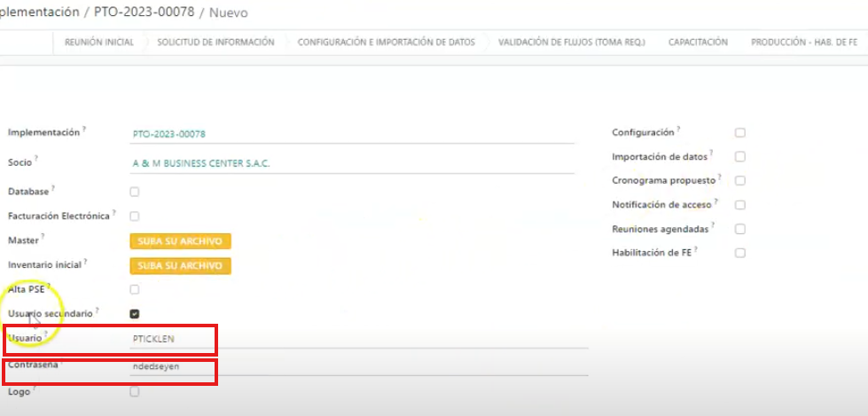Set stage to Producción - Hab. de FE
This screenshot has width=868, height=416.
tap(803, 43)
